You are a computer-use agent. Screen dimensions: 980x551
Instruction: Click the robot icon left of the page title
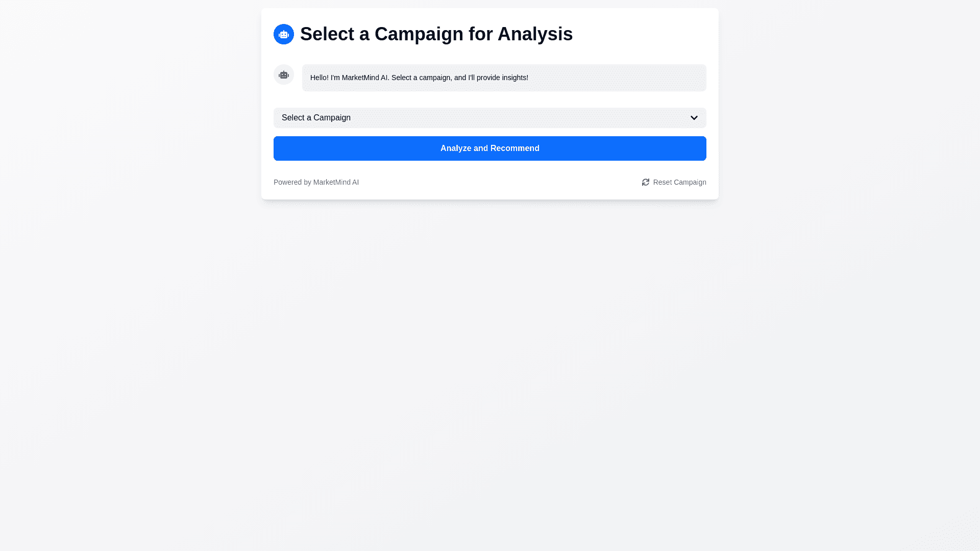coord(284,34)
